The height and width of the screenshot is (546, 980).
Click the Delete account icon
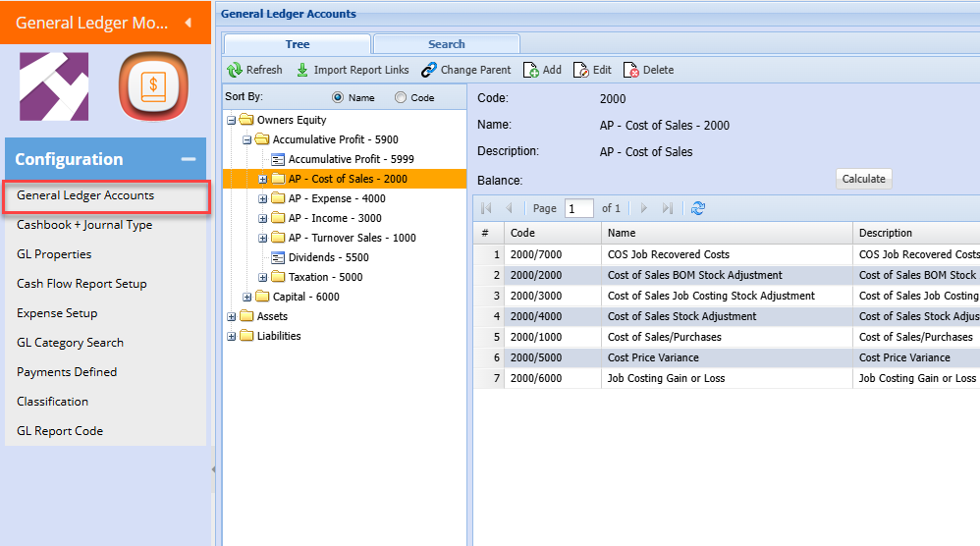click(x=631, y=71)
